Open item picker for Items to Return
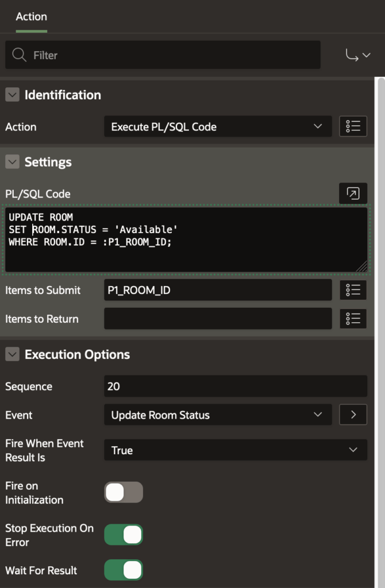Screen dimensions: 385x588 pyautogui.click(x=353, y=319)
